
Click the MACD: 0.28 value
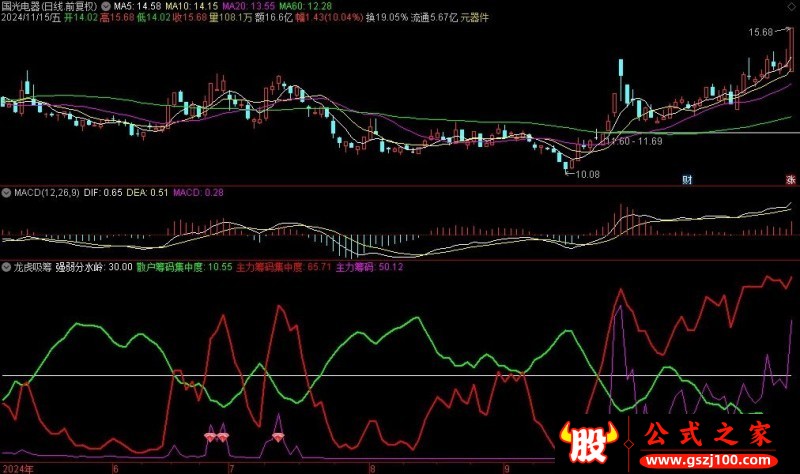tap(198, 193)
